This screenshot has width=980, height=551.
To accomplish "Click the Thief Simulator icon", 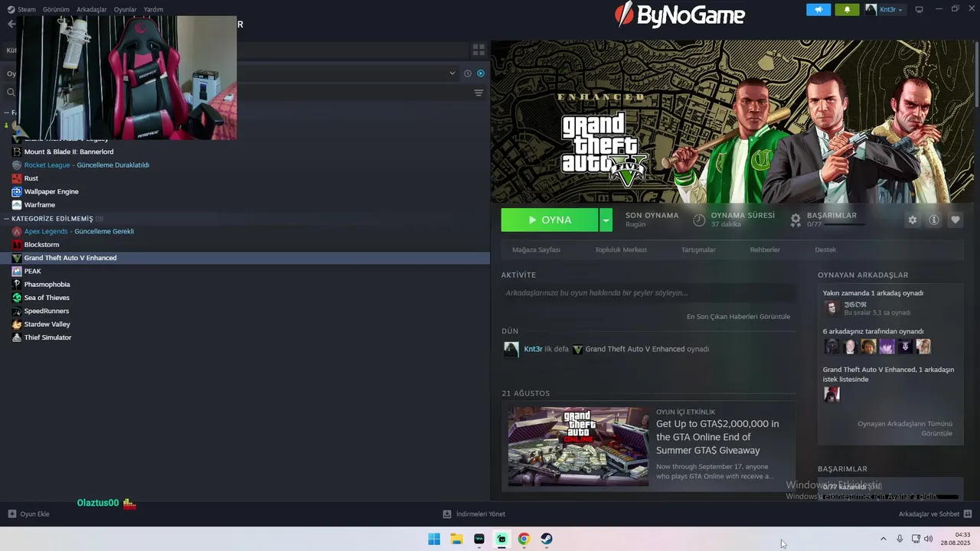I will pos(17,337).
